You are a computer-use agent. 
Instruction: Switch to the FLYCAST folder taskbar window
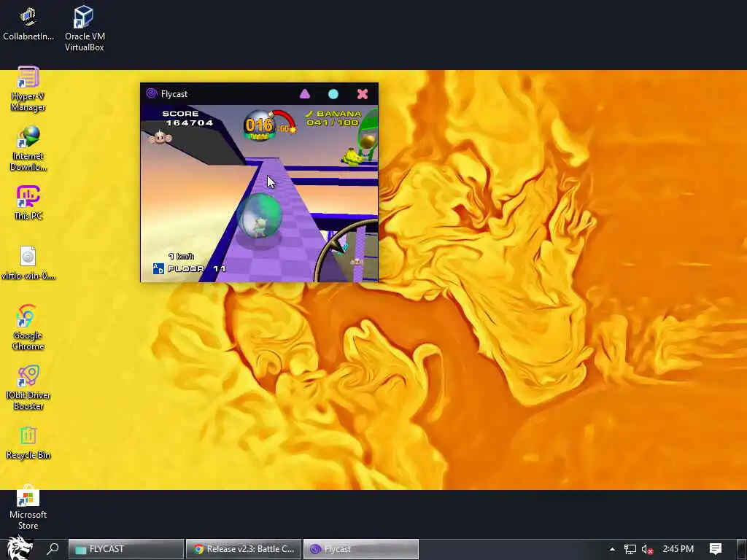(126, 549)
